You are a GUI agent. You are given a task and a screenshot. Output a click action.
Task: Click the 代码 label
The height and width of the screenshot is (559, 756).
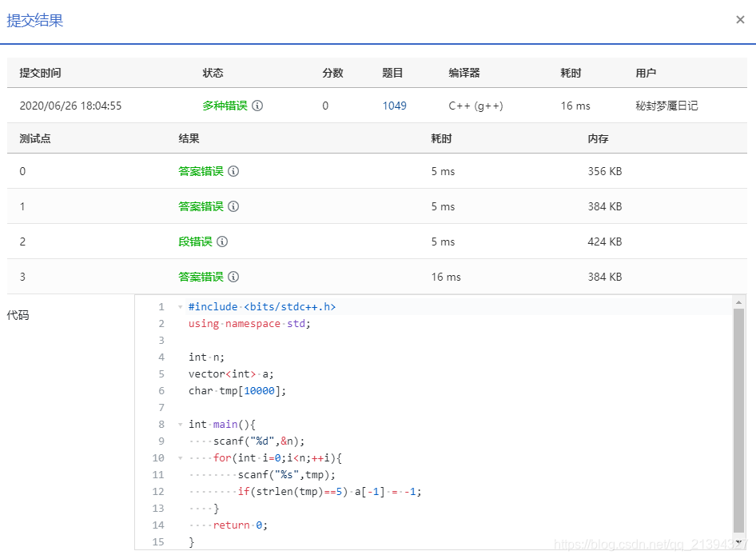point(18,315)
